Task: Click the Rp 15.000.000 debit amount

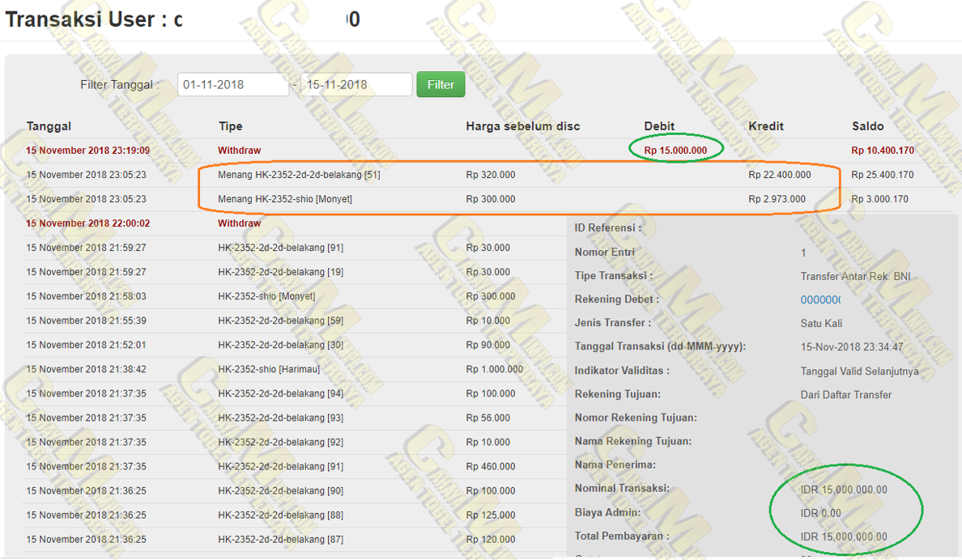Action: click(x=675, y=151)
